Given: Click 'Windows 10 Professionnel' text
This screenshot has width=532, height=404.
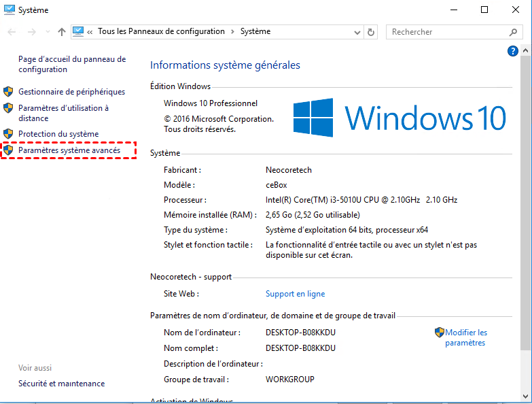Looking at the screenshot, I should coord(211,103).
